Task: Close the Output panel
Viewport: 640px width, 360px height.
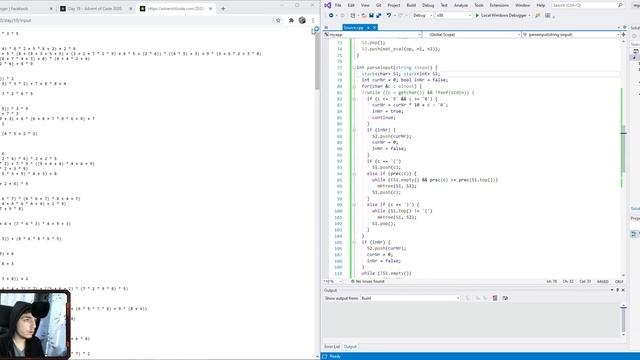Action: click(623, 290)
